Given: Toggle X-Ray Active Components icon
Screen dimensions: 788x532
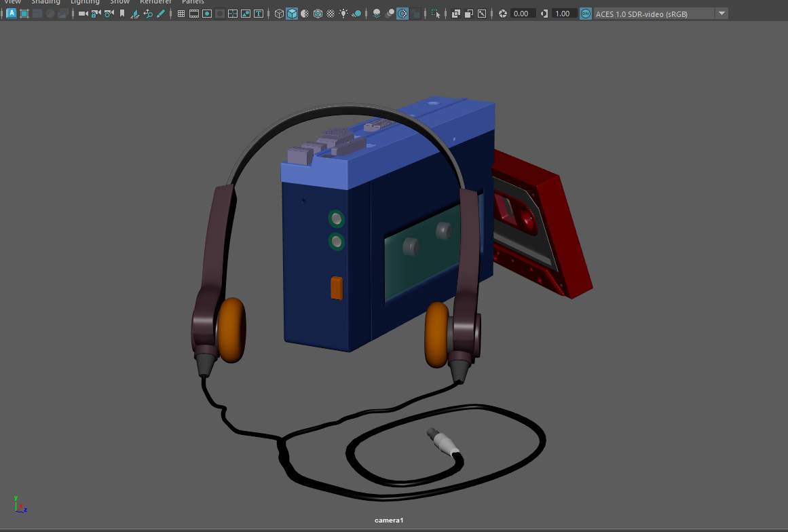Looking at the screenshot, I should point(469,14).
